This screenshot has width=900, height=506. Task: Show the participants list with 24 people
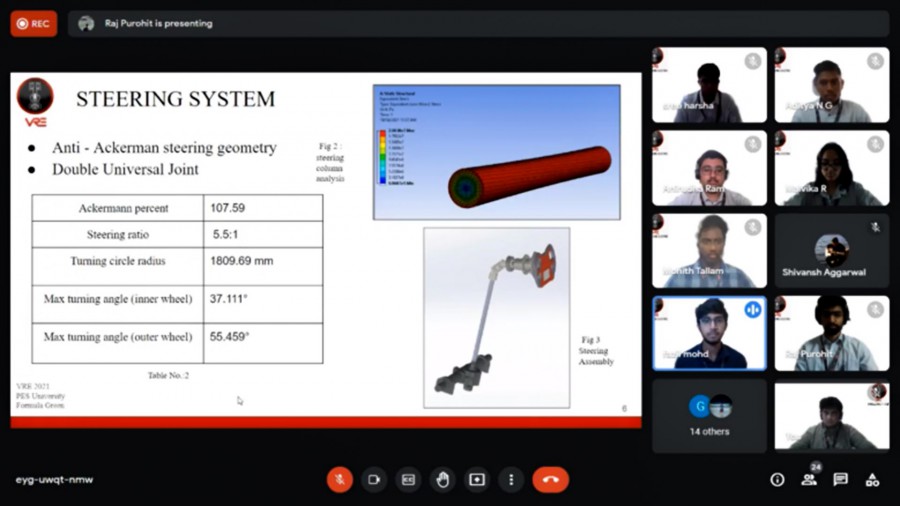click(809, 480)
